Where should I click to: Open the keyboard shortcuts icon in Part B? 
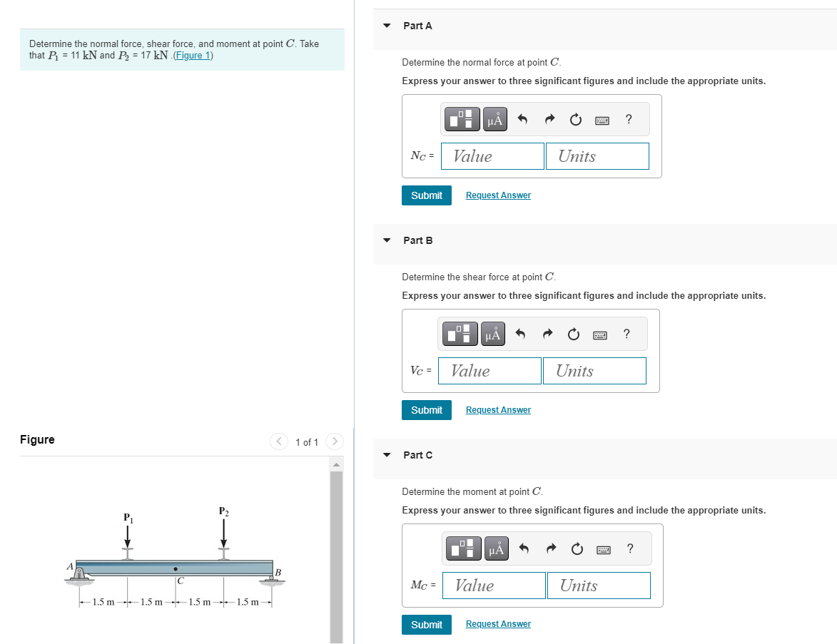(599, 334)
